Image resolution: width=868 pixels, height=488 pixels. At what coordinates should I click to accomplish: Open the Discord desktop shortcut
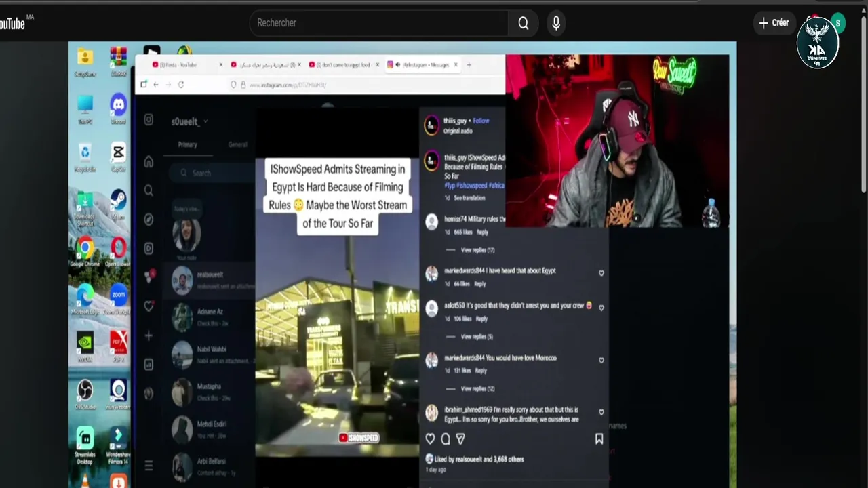click(119, 108)
